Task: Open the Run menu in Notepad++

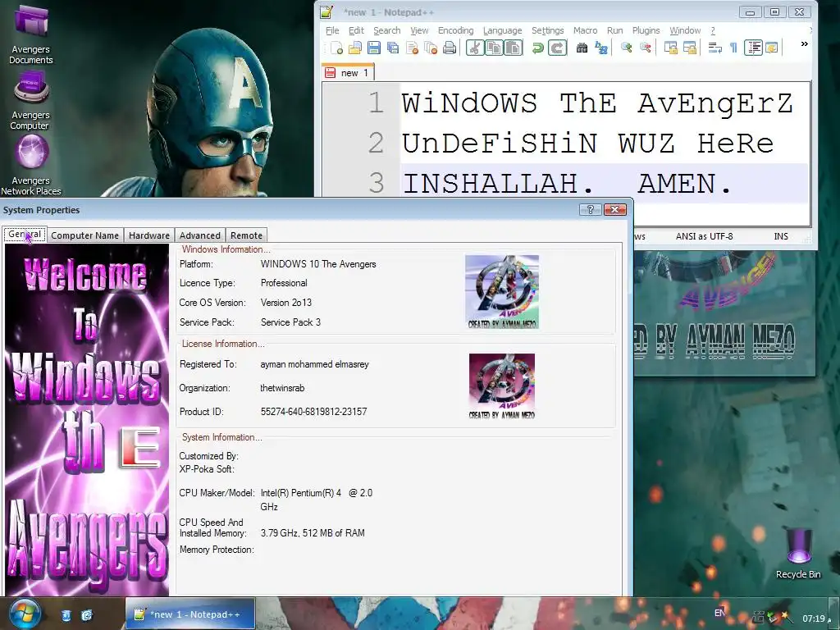Action: [614, 30]
